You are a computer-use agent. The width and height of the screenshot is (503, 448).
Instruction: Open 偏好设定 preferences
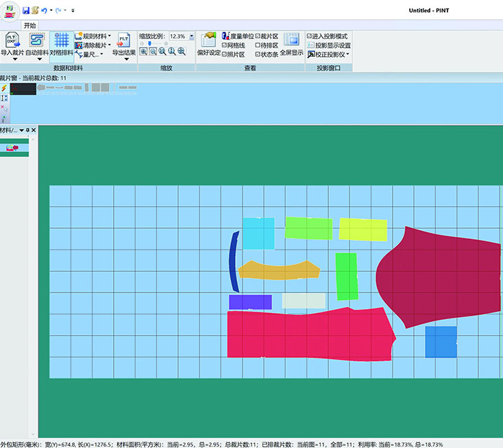click(x=208, y=42)
